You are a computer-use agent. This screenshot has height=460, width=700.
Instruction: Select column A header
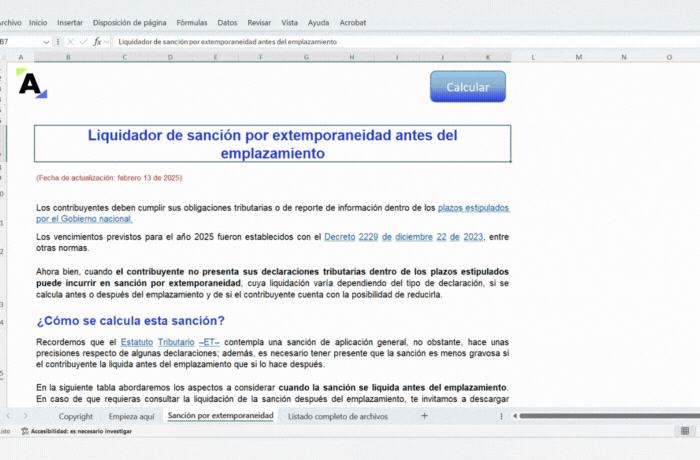pos(21,57)
